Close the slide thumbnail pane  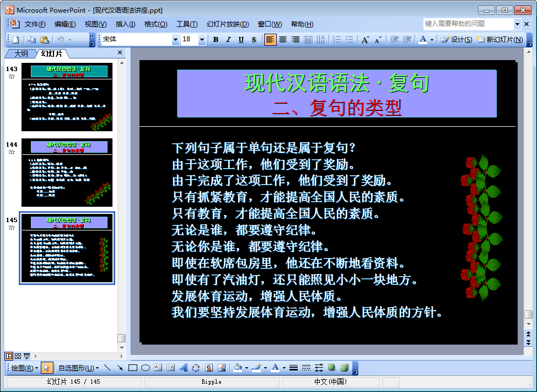pos(120,52)
